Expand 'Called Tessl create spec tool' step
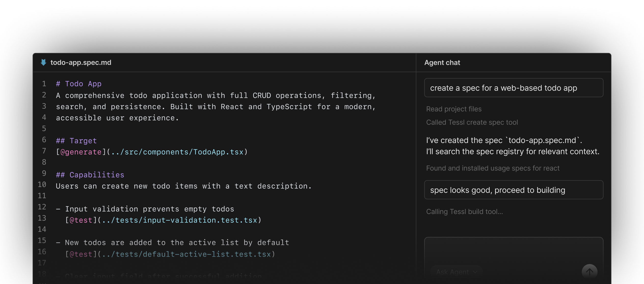Image resolution: width=644 pixels, height=284 pixels. pyautogui.click(x=472, y=122)
